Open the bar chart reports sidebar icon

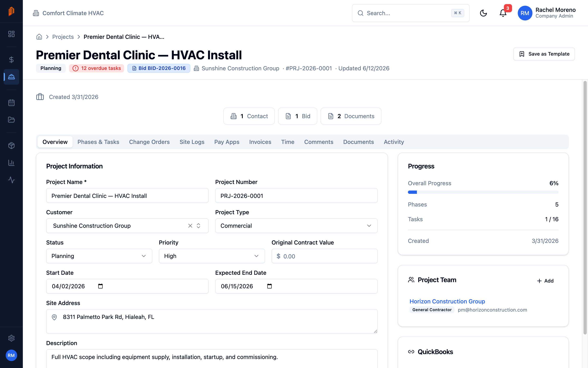coord(11,163)
